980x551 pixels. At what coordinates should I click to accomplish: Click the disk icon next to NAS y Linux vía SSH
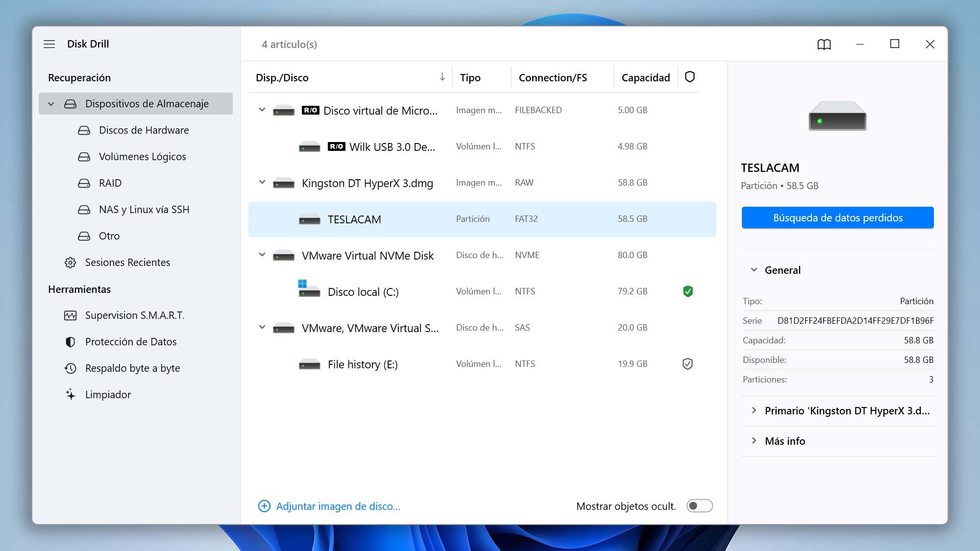coord(84,210)
